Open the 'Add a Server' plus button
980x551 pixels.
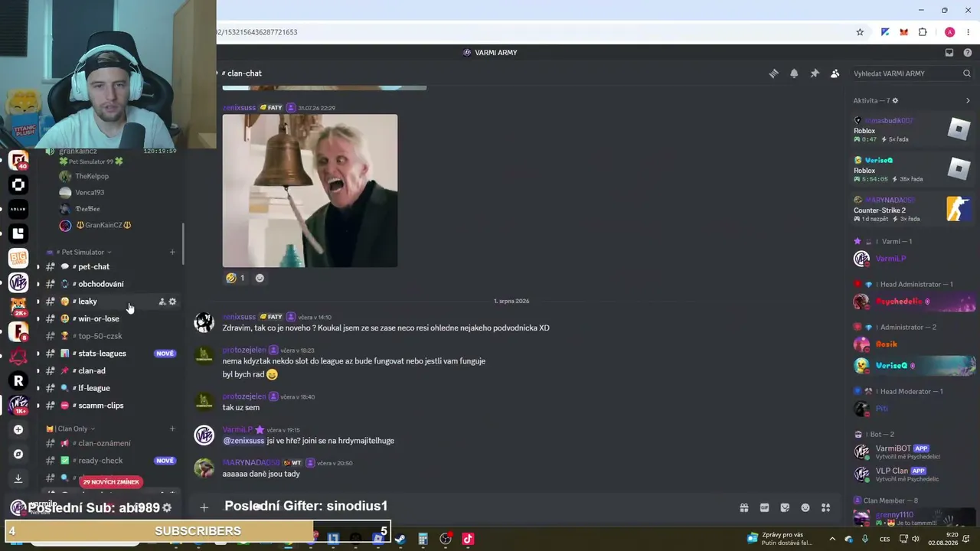click(18, 429)
